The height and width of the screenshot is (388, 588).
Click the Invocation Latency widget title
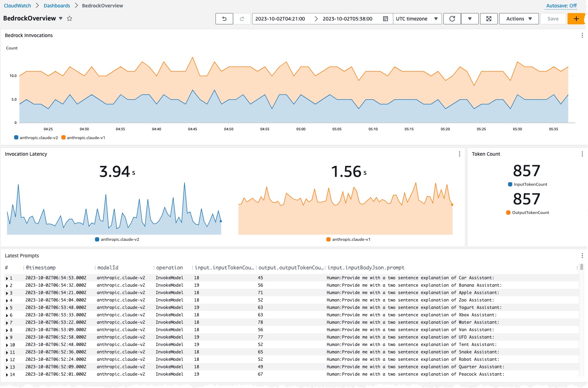click(x=26, y=154)
